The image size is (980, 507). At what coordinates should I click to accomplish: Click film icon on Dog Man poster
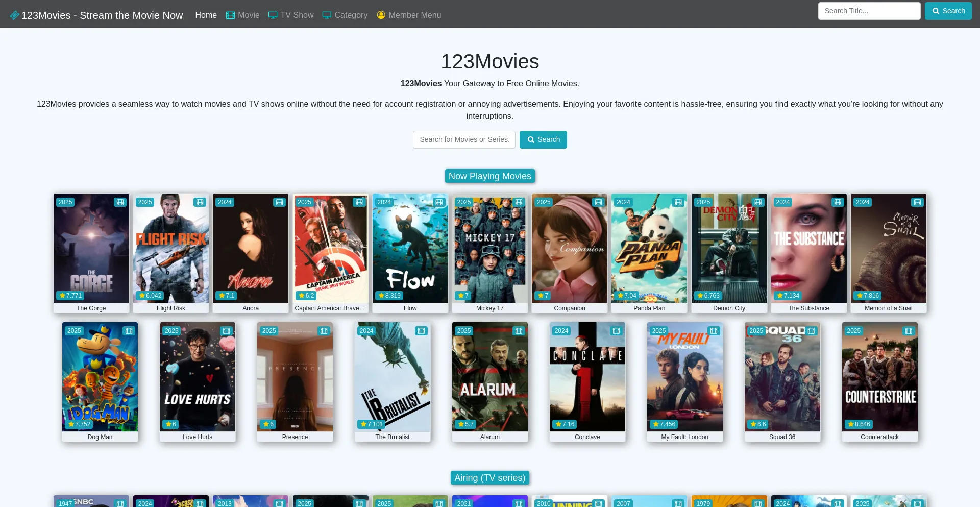point(129,331)
